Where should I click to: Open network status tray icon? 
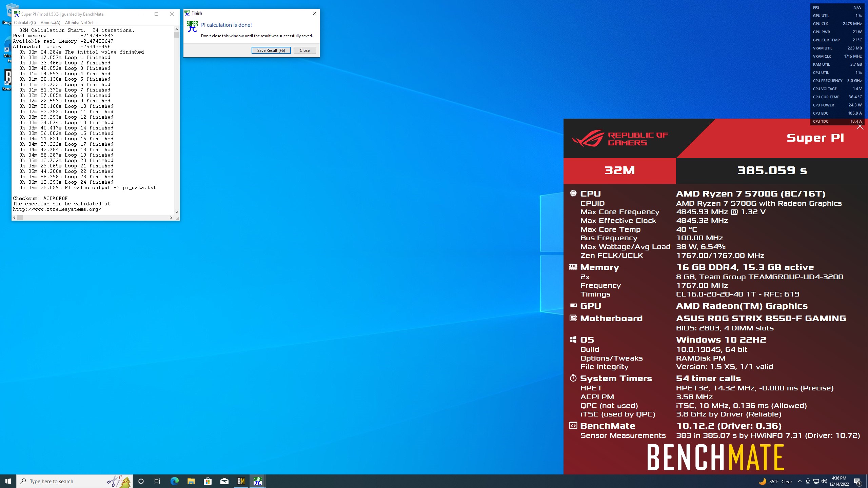(x=816, y=481)
